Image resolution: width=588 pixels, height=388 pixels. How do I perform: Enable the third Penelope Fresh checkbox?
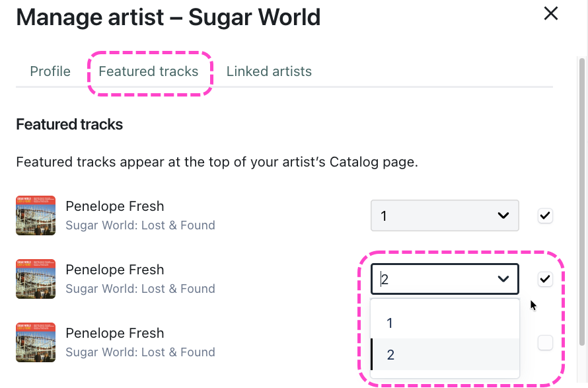pyautogui.click(x=545, y=342)
